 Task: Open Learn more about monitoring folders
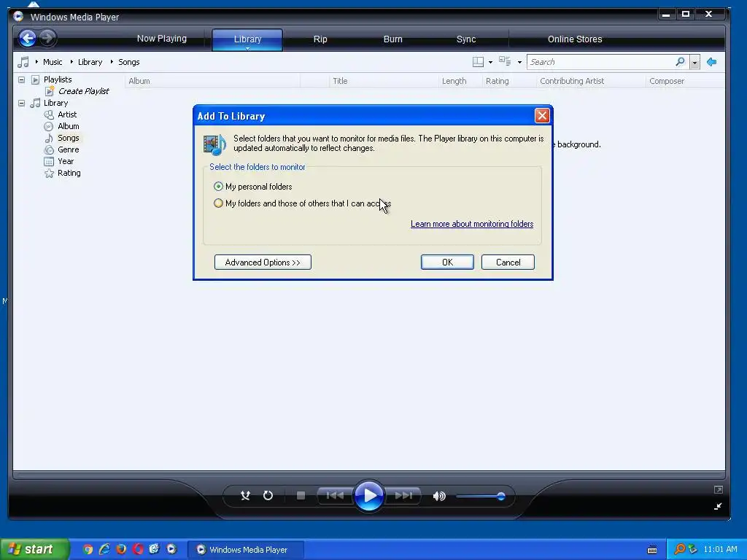[x=472, y=224]
